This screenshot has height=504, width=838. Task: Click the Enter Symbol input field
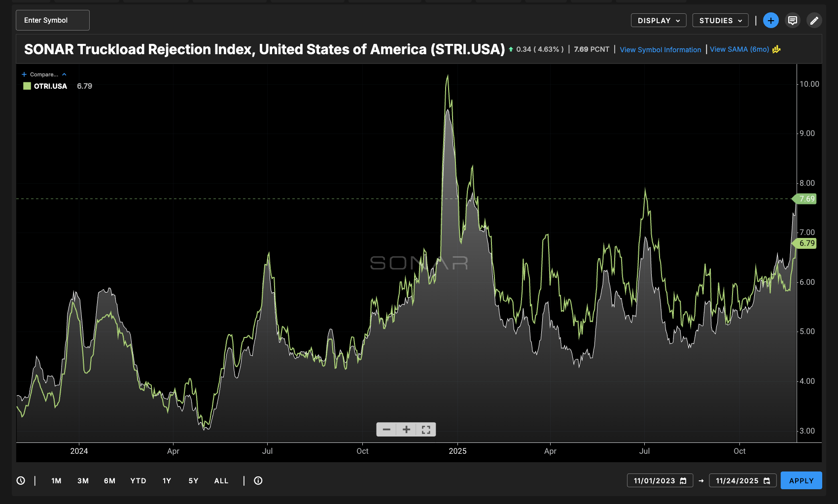click(x=53, y=20)
